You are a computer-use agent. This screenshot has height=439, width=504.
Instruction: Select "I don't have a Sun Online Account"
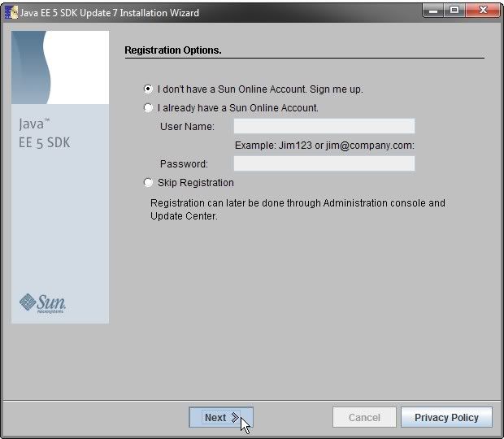pyautogui.click(x=148, y=89)
